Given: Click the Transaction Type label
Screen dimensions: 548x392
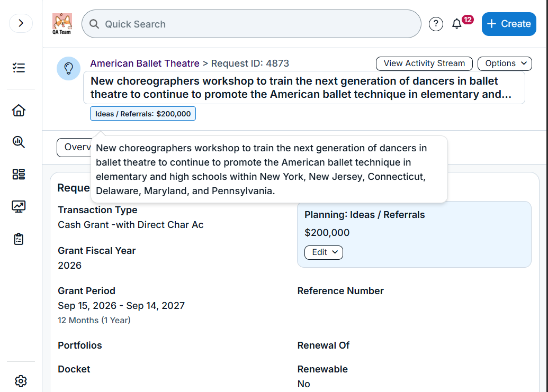Looking at the screenshot, I should click(x=97, y=210).
